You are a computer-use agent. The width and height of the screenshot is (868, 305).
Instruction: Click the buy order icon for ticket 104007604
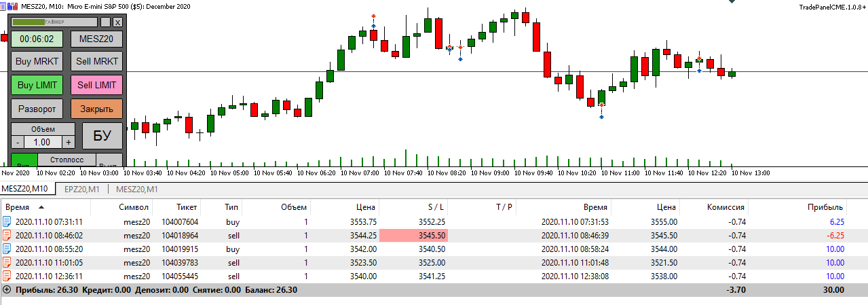click(x=7, y=221)
